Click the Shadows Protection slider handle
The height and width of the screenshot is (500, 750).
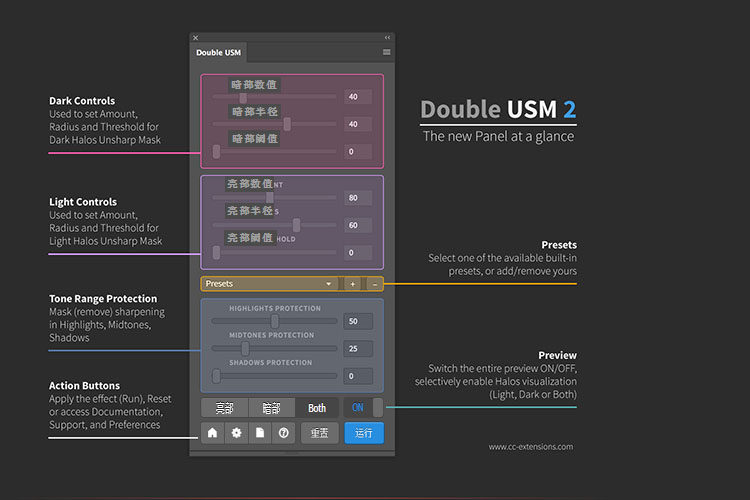click(217, 376)
